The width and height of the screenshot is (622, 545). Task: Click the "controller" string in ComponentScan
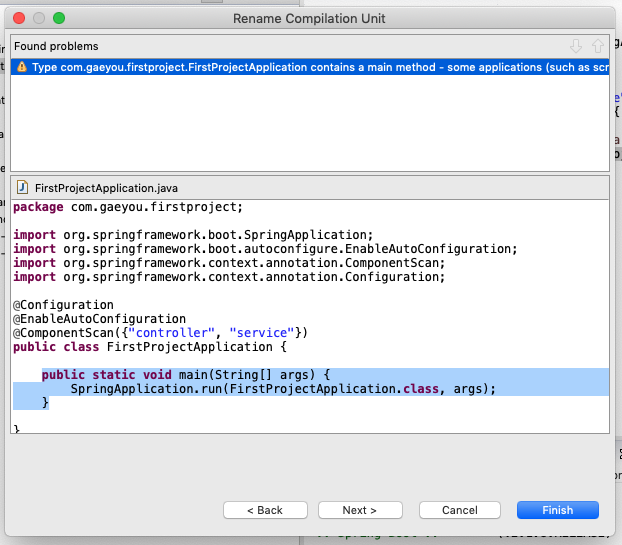pyautogui.click(x=171, y=332)
